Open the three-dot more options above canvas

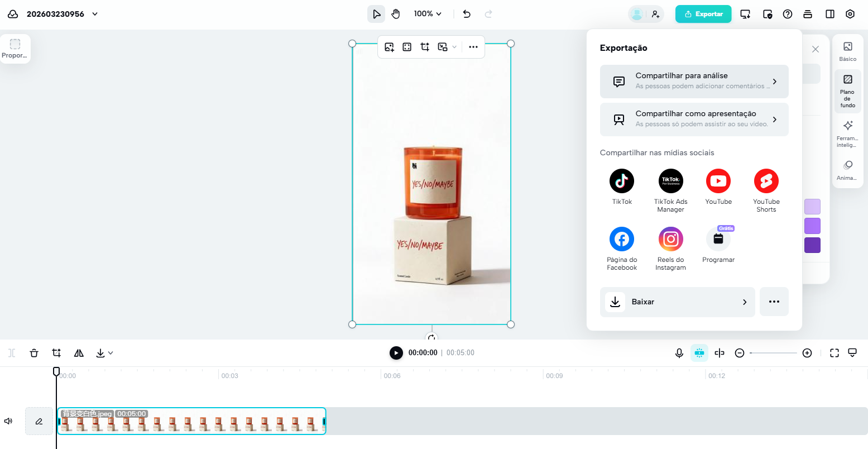[473, 47]
